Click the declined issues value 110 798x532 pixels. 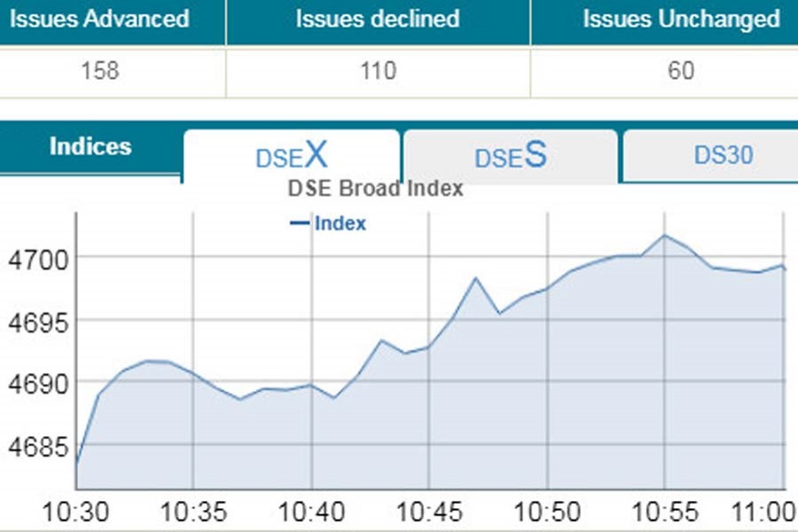pos(378,71)
